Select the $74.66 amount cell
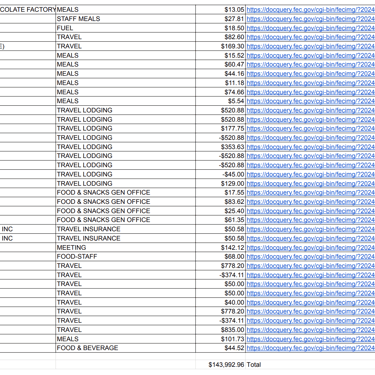375x375 pixels. 221,92
